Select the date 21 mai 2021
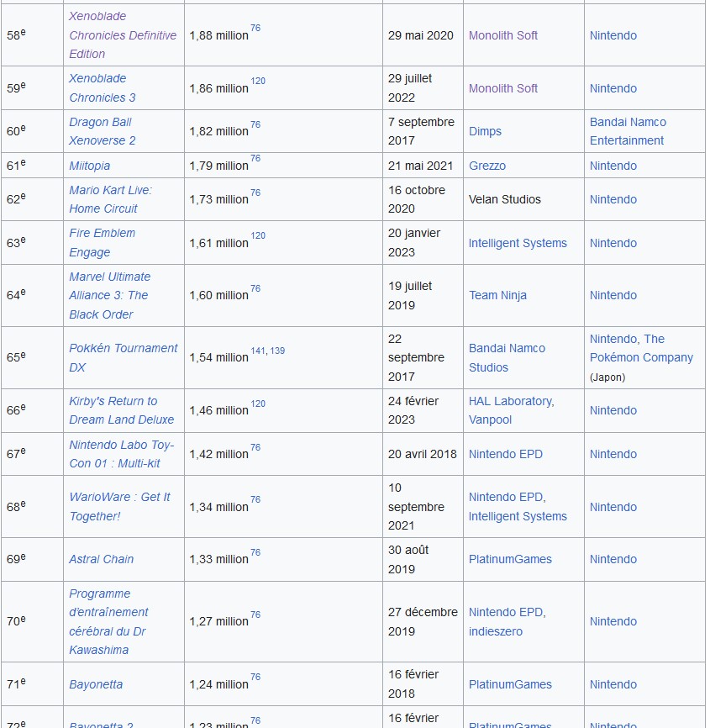Viewport: 710px width, 728px height. coord(420,166)
